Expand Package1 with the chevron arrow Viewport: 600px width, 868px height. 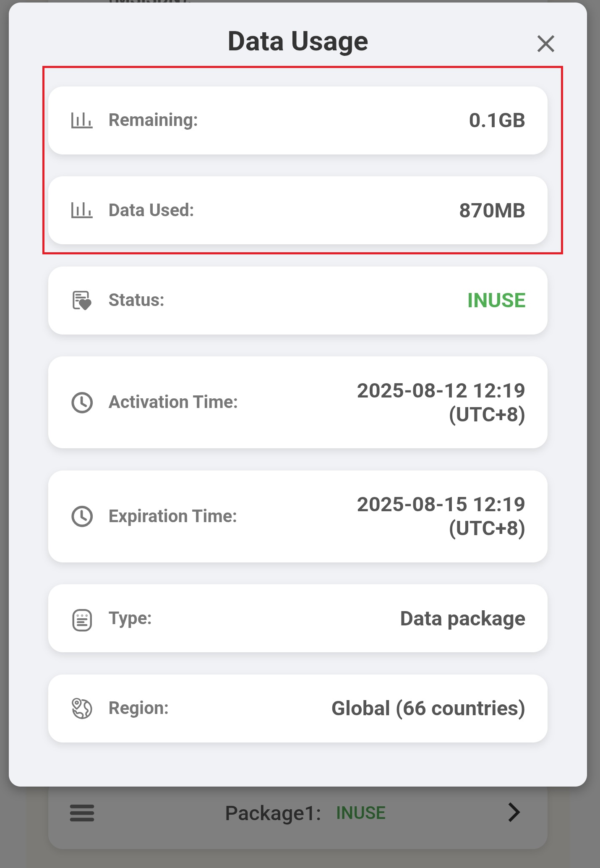(x=514, y=812)
